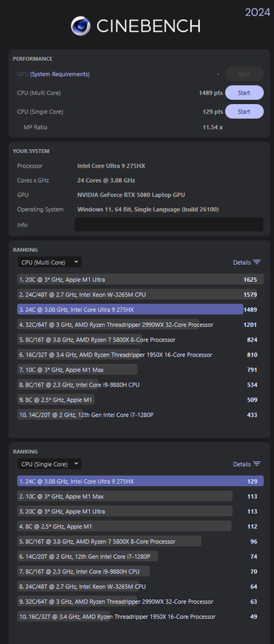Open the GPU System Requirements link
This screenshot has height=644, width=274.
point(60,75)
